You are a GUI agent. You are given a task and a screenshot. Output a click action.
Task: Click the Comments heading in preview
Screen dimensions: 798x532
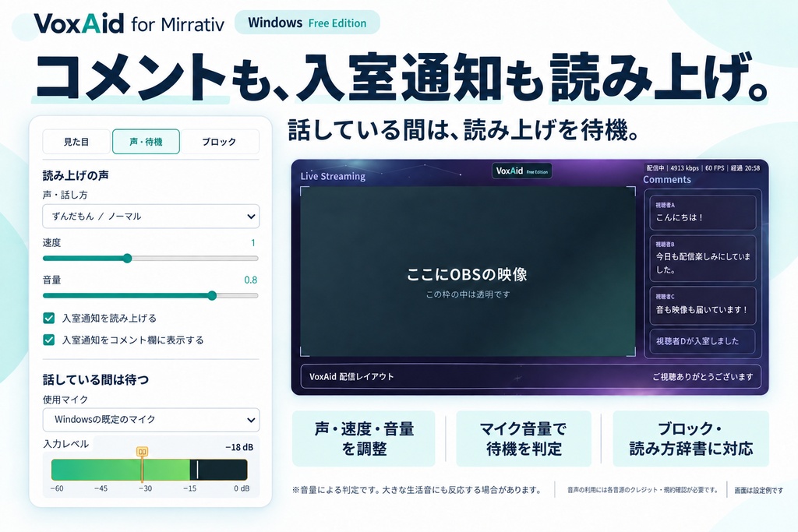pyautogui.click(x=667, y=179)
